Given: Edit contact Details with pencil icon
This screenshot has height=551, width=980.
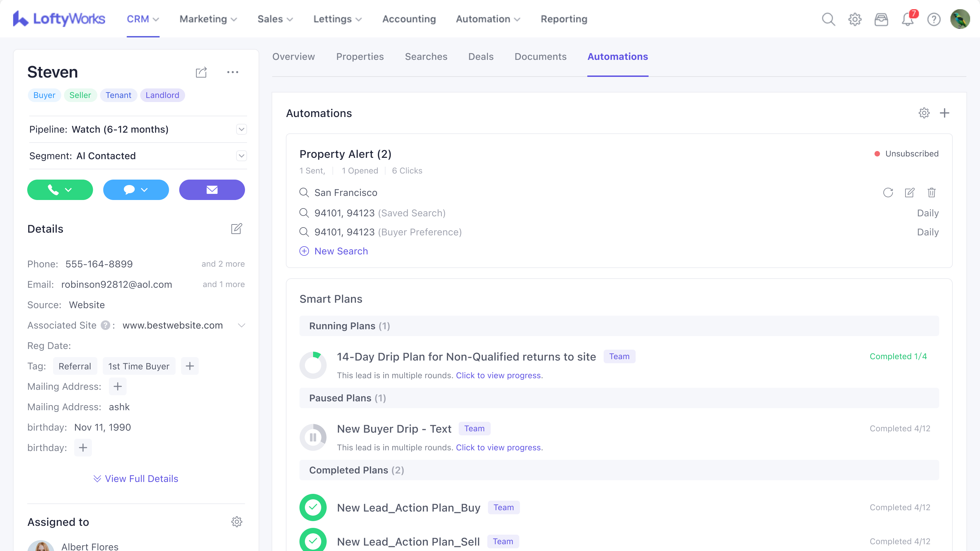Looking at the screenshot, I should point(236,229).
